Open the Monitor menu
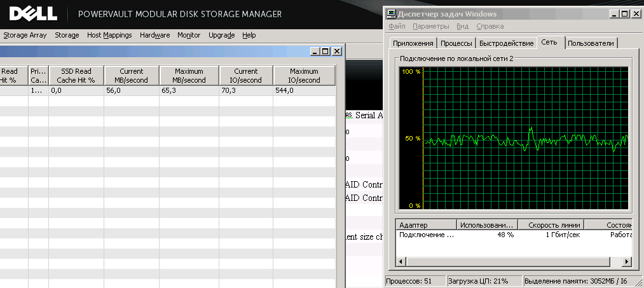This screenshot has width=644, height=288. (189, 36)
